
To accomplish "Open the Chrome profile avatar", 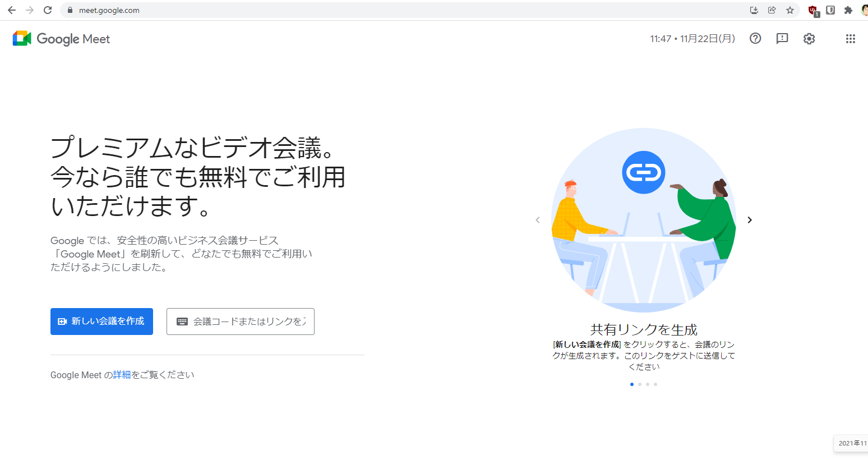I will pyautogui.click(x=865, y=10).
